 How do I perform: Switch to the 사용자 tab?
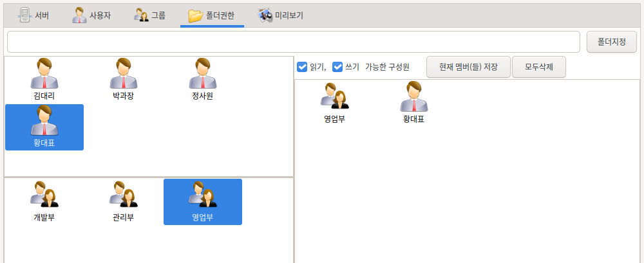(91, 16)
